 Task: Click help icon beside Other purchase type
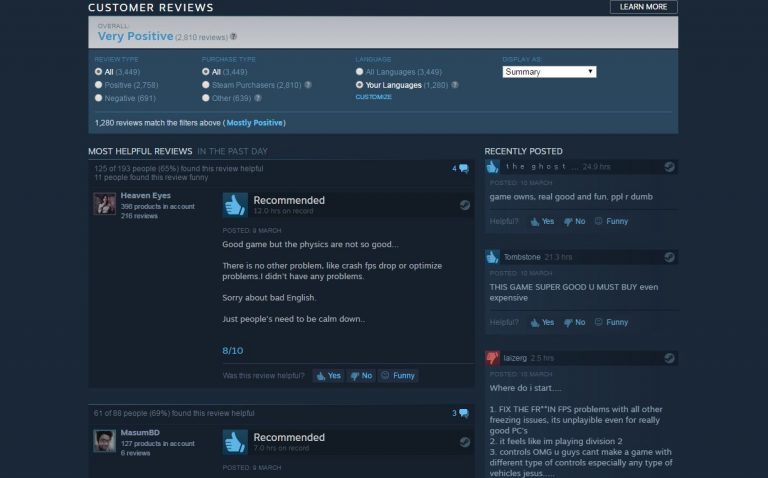(258, 98)
